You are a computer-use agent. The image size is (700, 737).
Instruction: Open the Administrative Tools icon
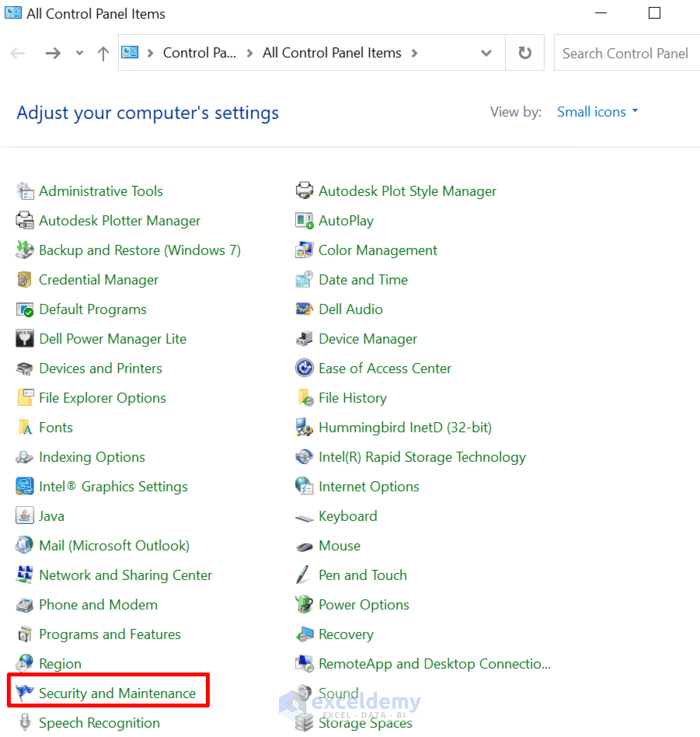point(25,191)
